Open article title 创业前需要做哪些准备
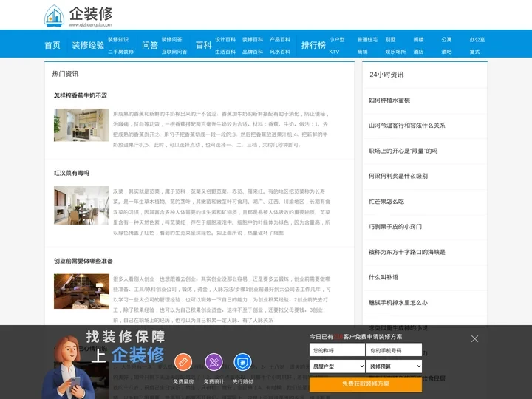 coord(83,261)
